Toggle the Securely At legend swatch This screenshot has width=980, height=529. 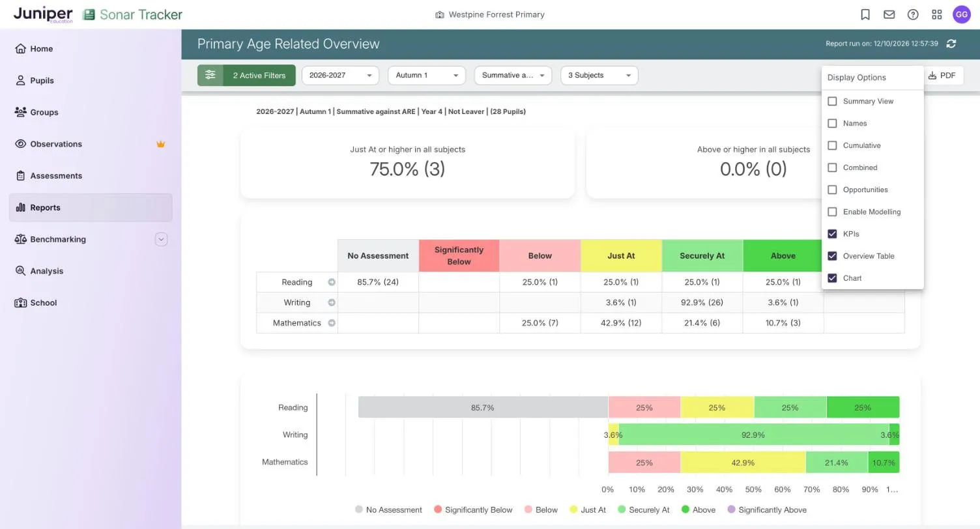pyautogui.click(x=622, y=509)
